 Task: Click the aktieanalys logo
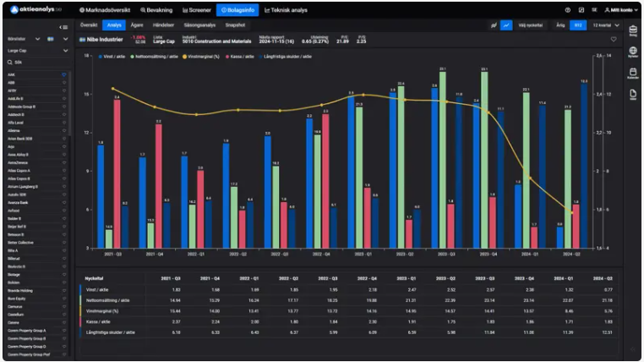click(x=34, y=10)
